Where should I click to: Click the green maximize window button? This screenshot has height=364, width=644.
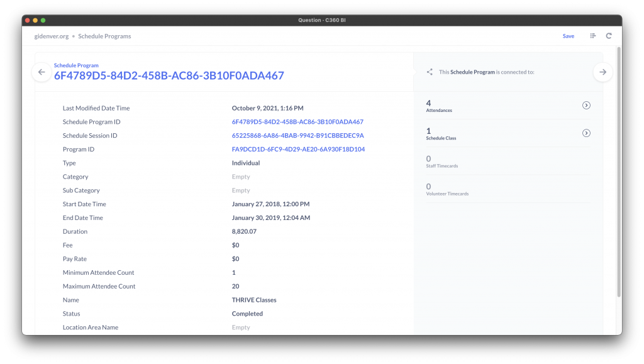[43, 20]
